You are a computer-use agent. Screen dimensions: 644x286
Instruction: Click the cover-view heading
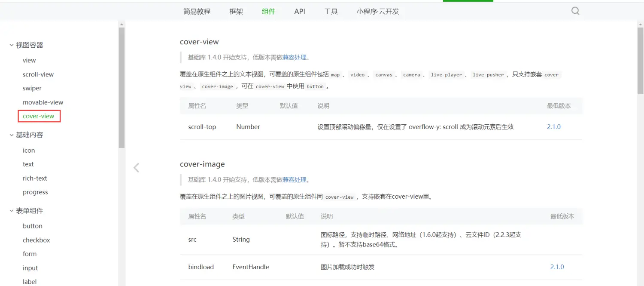coord(199,42)
